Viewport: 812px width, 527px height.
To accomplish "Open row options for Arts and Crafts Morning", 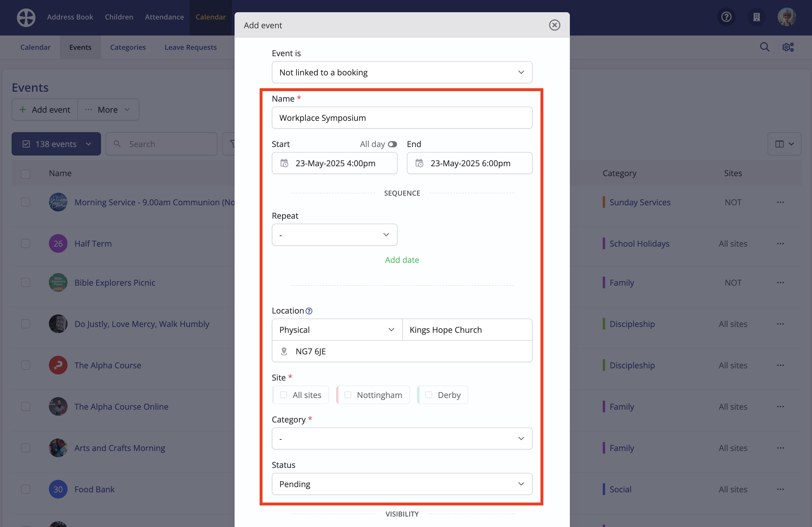I will pyautogui.click(x=780, y=448).
